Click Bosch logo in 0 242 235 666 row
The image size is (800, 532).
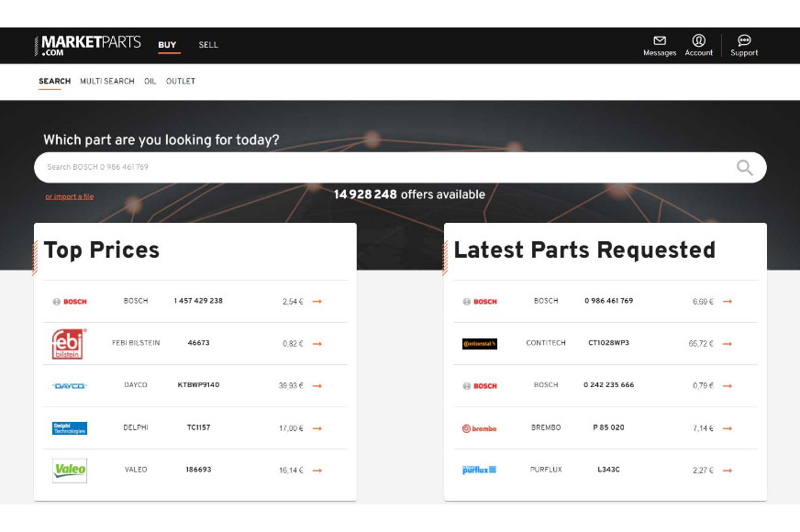pyautogui.click(x=480, y=386)
